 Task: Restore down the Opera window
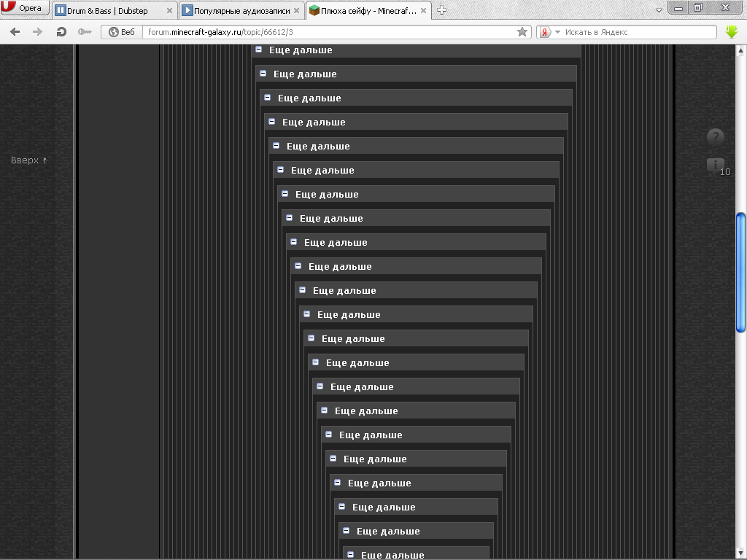(x=698, y=7)
